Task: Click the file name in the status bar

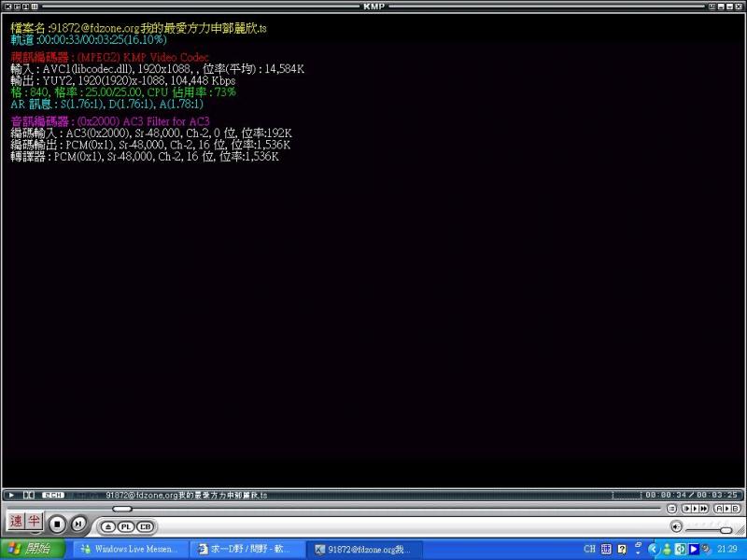Action: pyautogui.click(x=186, y=496)
